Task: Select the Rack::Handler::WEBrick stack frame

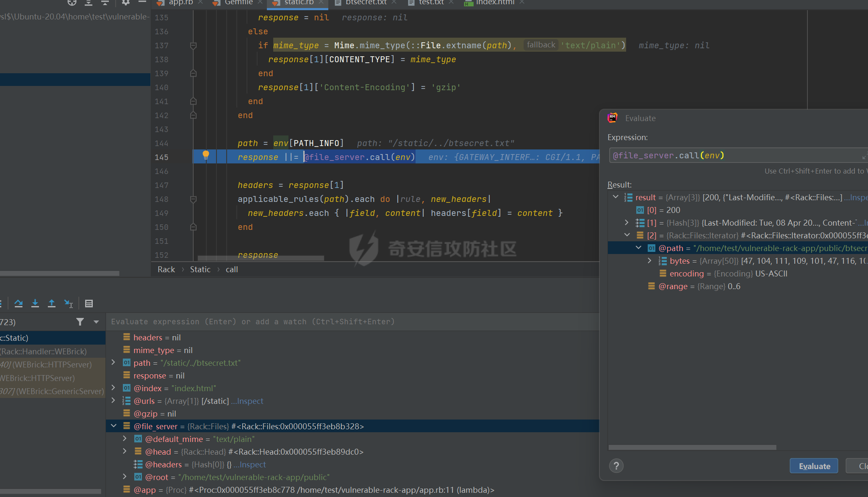Action: pyautogui.click(x=53, y=351)
